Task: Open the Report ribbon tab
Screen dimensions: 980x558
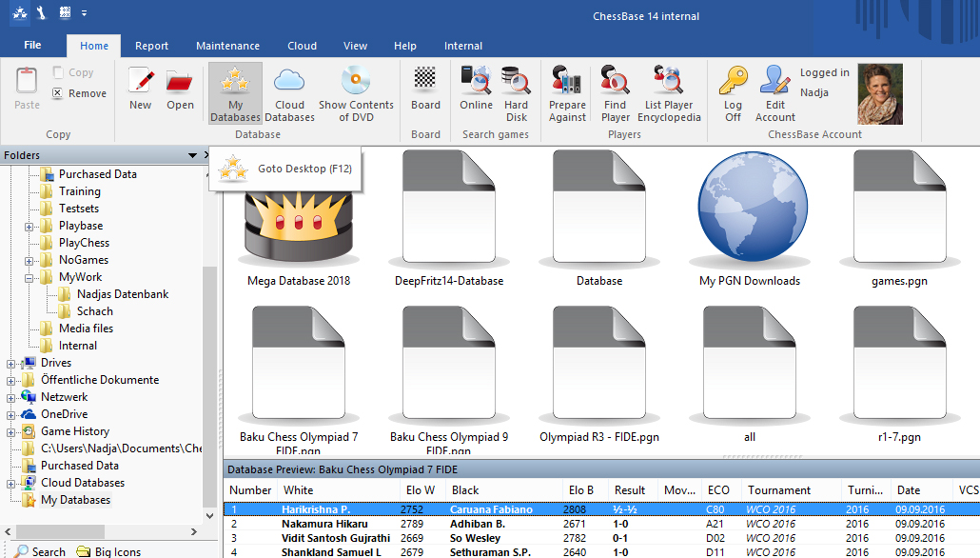Action: 151,46
